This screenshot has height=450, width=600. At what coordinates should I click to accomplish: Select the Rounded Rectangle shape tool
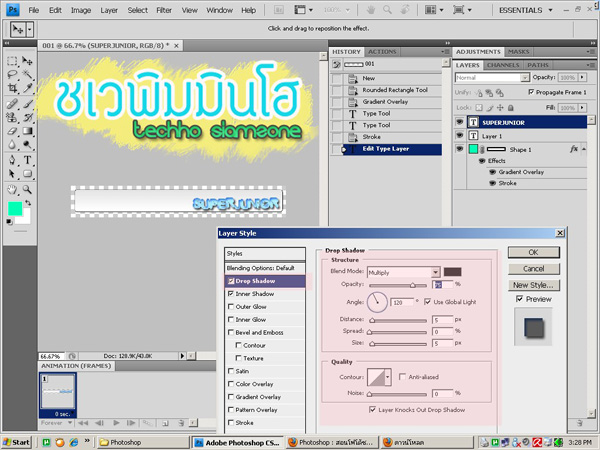click(x=27, y=174)
